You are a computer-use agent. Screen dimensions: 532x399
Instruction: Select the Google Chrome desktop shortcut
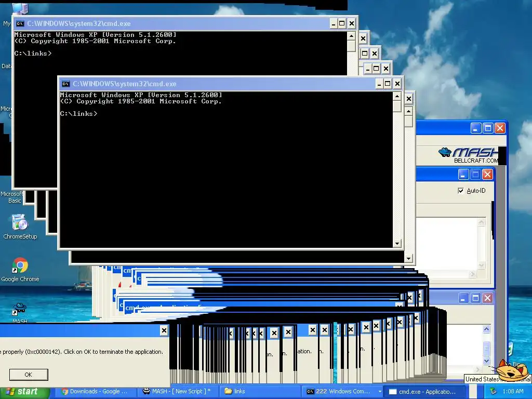20,270
